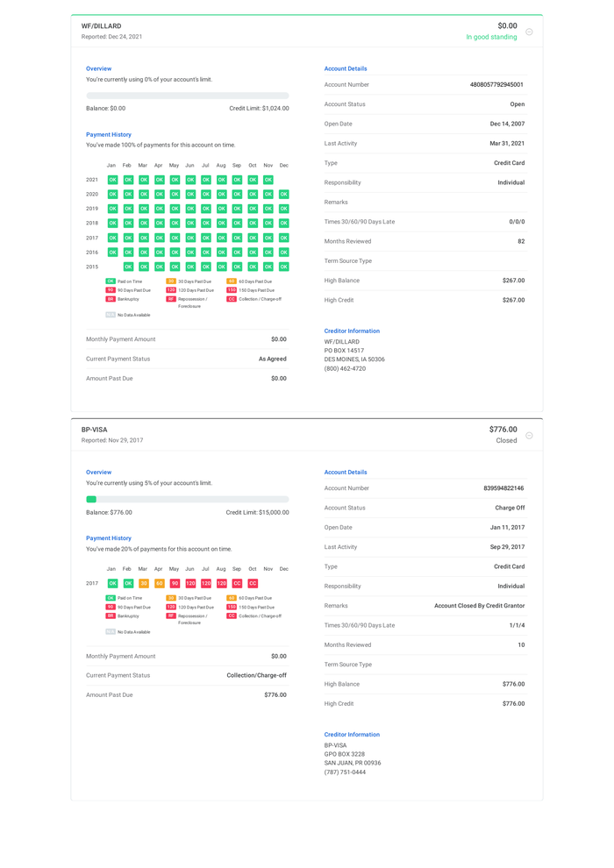Click the 0/0/0 times late value
This screenshot has width=614, height=868.
coord(518,222)
